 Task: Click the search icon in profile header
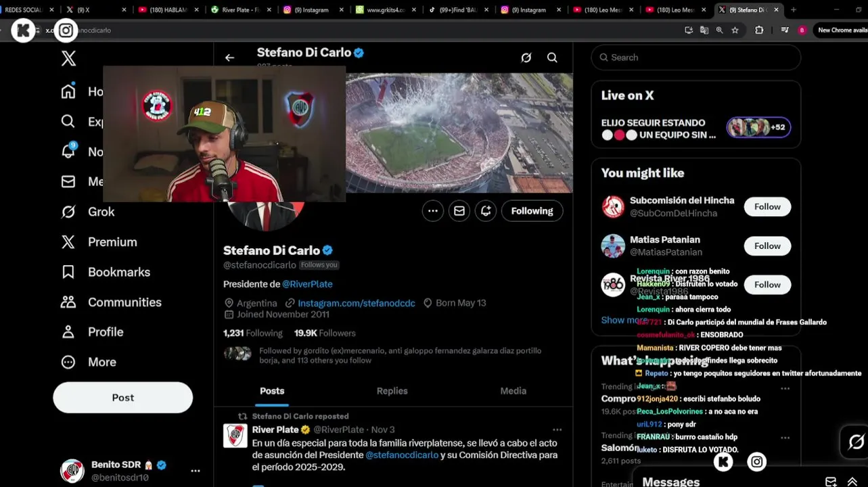click(x=552, y=57)
